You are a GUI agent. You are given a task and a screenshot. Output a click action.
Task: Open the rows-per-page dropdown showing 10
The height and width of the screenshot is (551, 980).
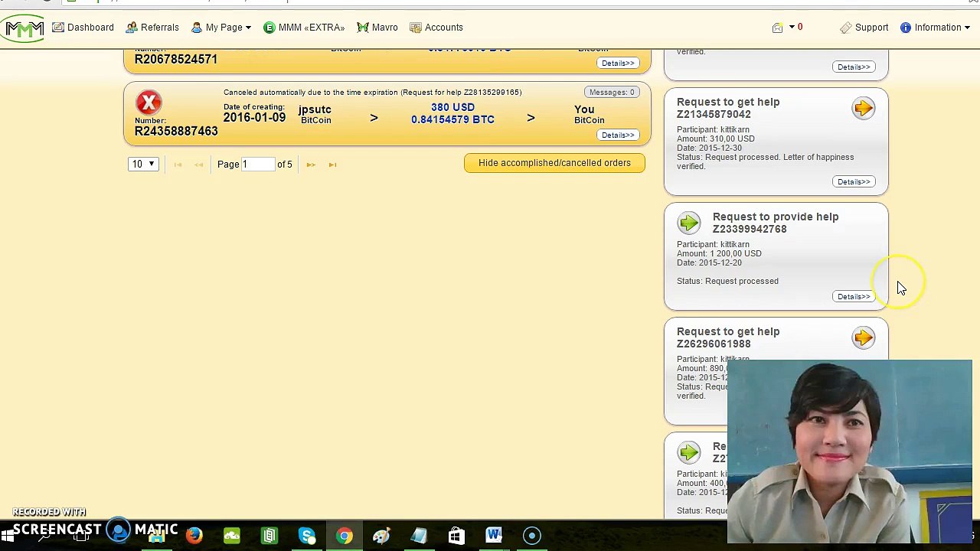[x=143, y=164]
